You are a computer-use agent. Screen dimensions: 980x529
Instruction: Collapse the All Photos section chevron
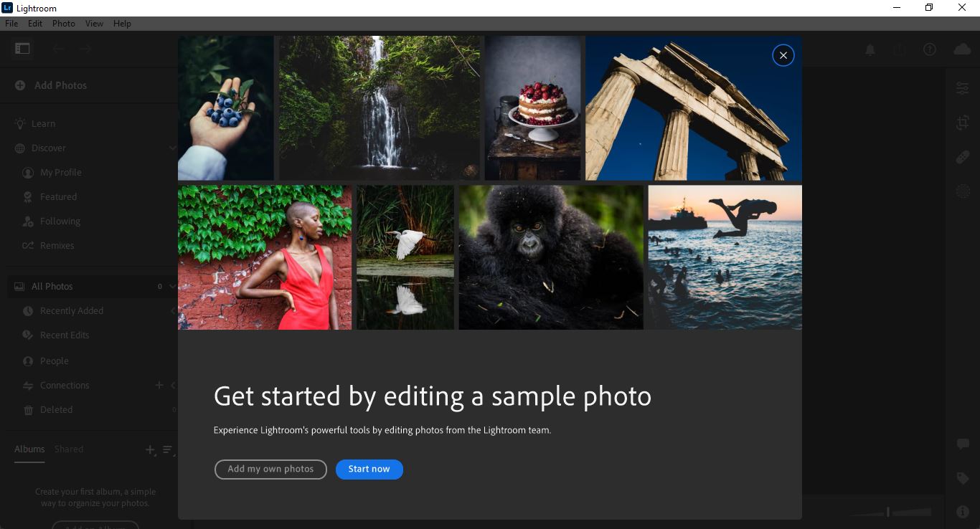click(x=172, y=287)
